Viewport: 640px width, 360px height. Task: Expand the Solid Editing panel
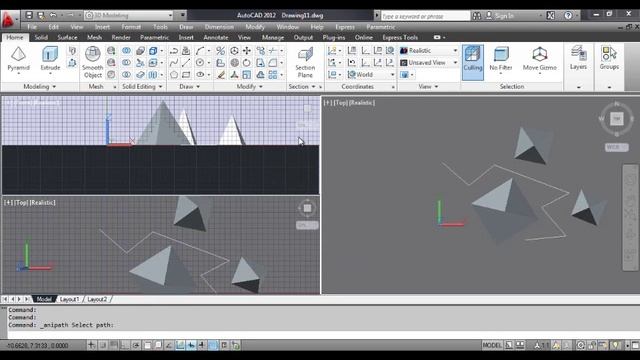click(x=142, y=87)
